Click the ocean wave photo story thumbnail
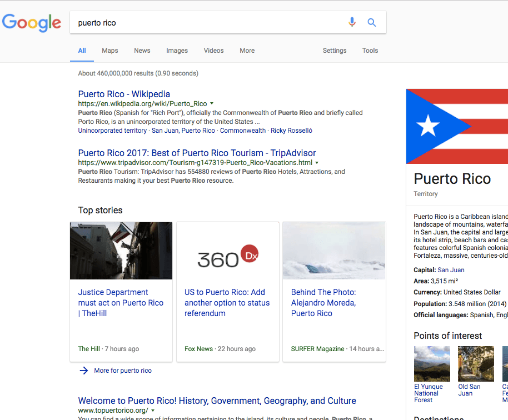 [334, 251]
